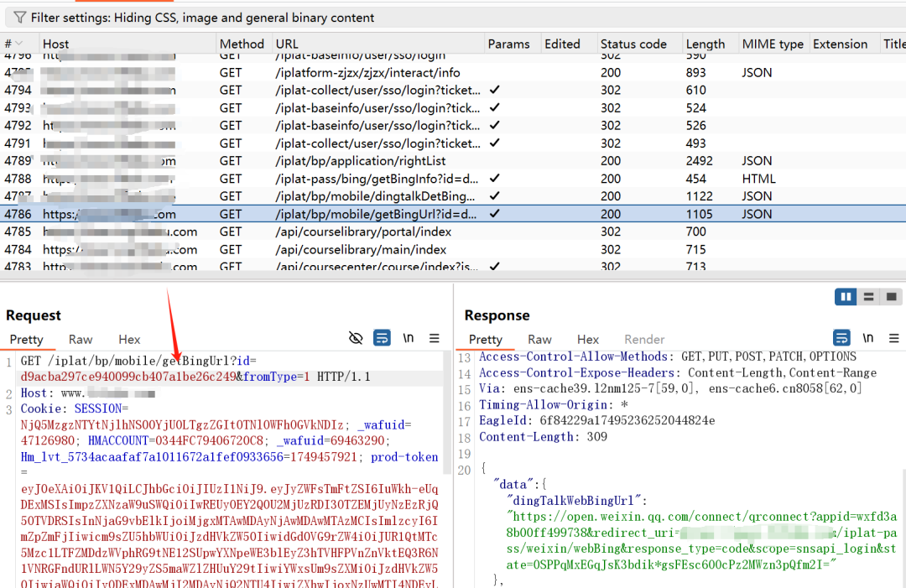Select history row 4787 dingtalkDetBing request

[x=453, y=196]
